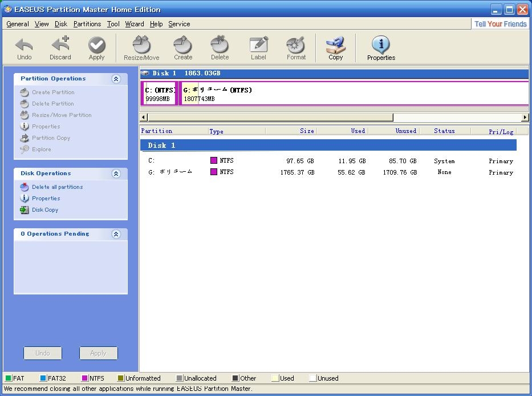Image resolution: width=532 pixels, height=396 pixels.
Task: Click disk map scroll right arrow
Action: tap(525, 117)
